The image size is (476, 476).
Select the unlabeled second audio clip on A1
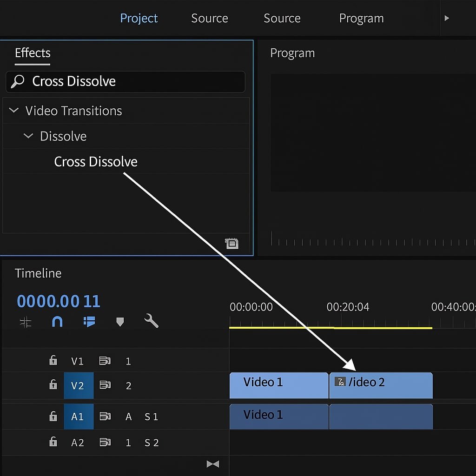point(381,416)
